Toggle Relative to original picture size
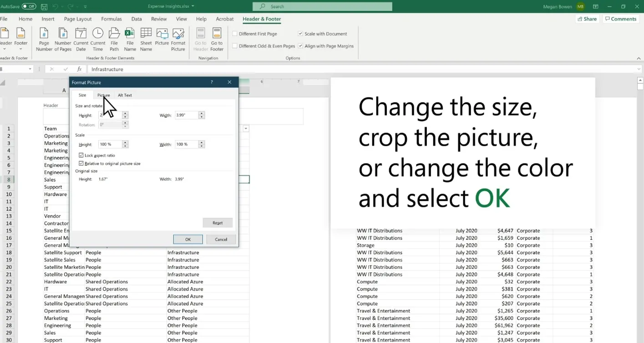Image resolution: width=644 pixels, height=343 pixels. [81, 163]
